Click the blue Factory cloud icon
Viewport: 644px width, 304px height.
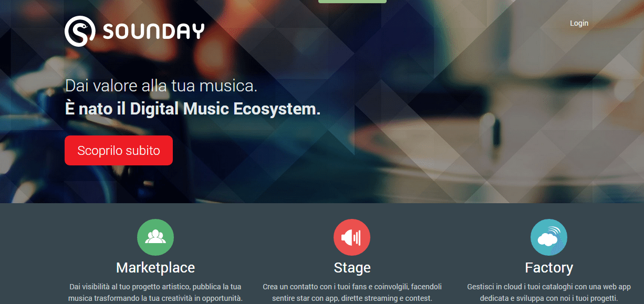click(x=549, y=237)
